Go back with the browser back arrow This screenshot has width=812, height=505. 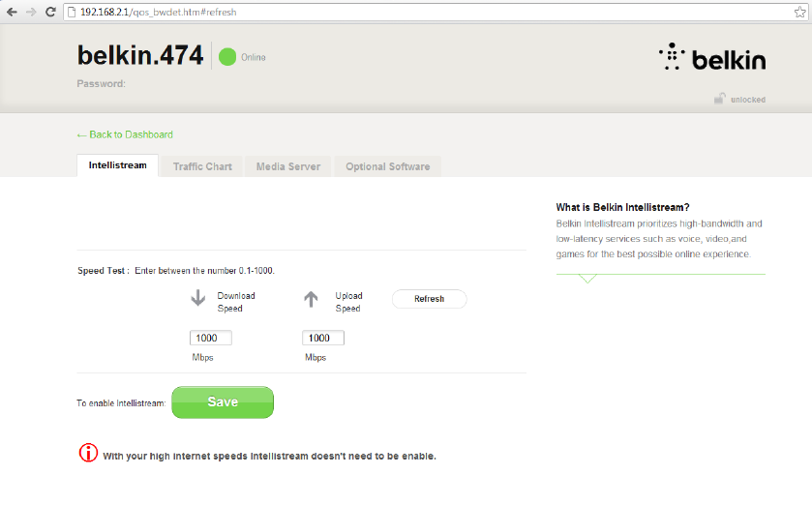[12, 12]
